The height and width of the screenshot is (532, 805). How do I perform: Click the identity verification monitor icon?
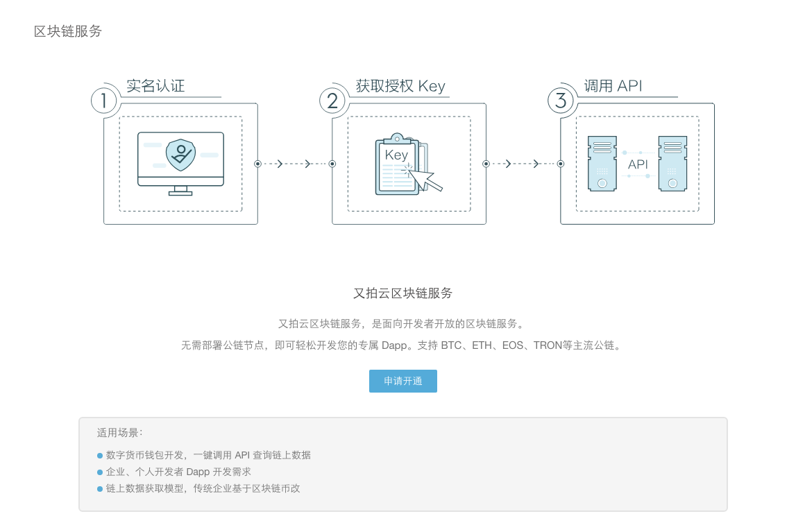[180, 160]
